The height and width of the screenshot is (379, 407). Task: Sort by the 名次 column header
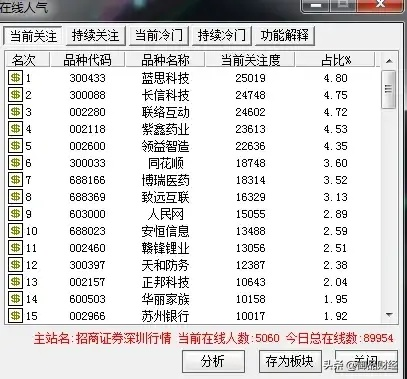click(x=28, y=60)
